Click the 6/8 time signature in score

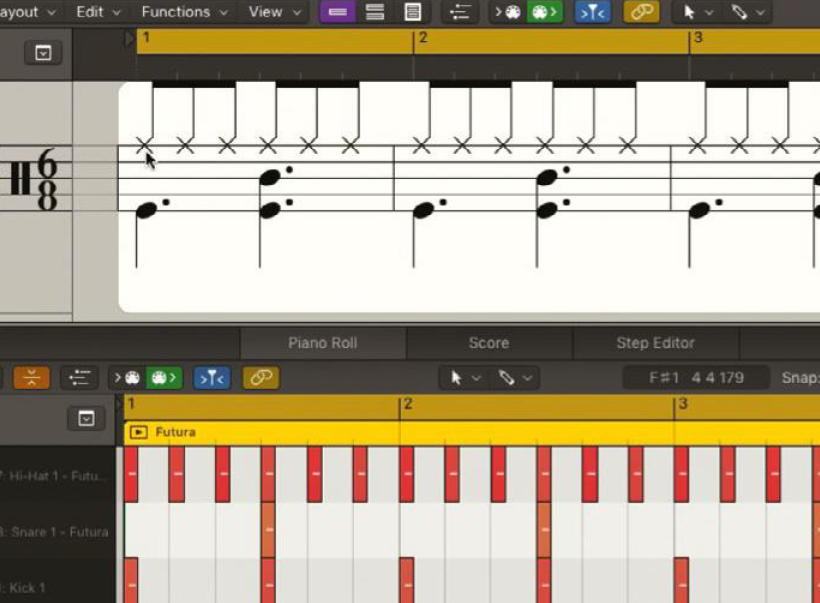coord(48,179)
